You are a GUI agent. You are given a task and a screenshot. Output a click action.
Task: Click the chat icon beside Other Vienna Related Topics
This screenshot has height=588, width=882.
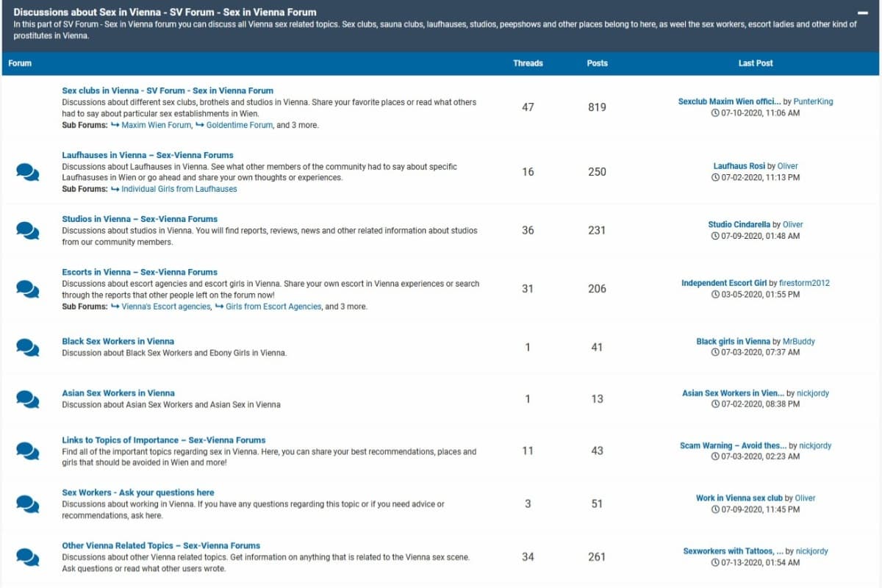(x=27, y=556)
